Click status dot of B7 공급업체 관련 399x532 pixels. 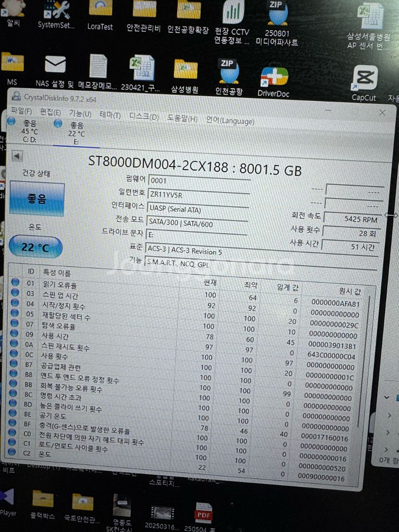tap(14, 363)
